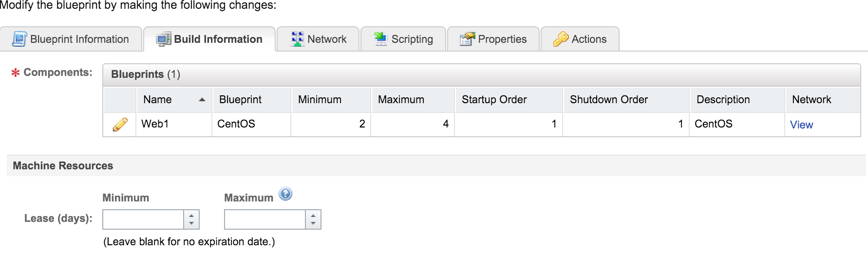Screen dimensions: 868x254
Task: Sort components by Name column arrow
Action: 202,100
